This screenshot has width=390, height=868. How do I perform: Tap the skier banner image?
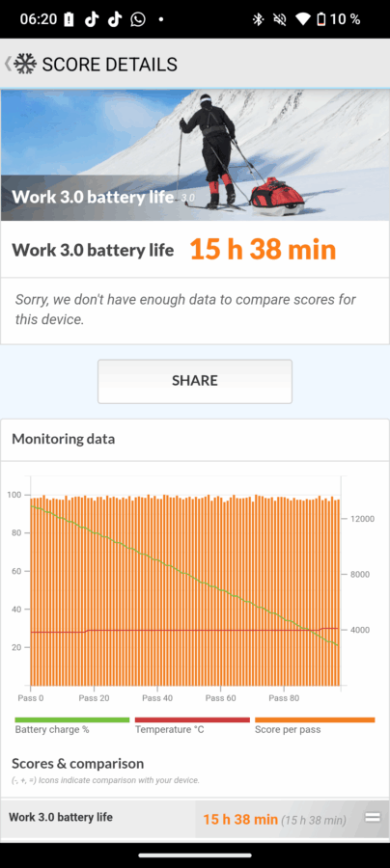195,155
